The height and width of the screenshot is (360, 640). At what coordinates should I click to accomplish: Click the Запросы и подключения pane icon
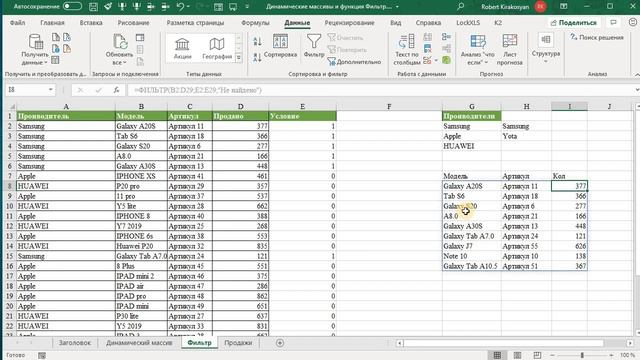click(140, 38)
